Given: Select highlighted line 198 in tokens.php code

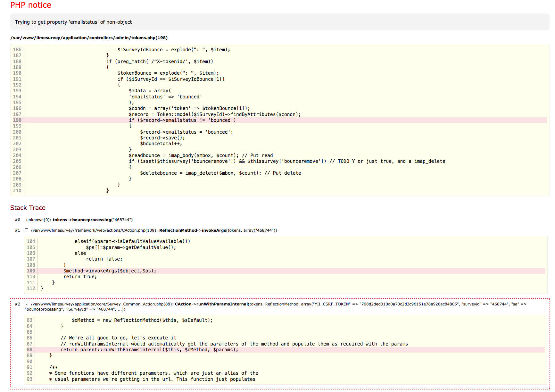Looking at the screenshot, I should point(182,120).
